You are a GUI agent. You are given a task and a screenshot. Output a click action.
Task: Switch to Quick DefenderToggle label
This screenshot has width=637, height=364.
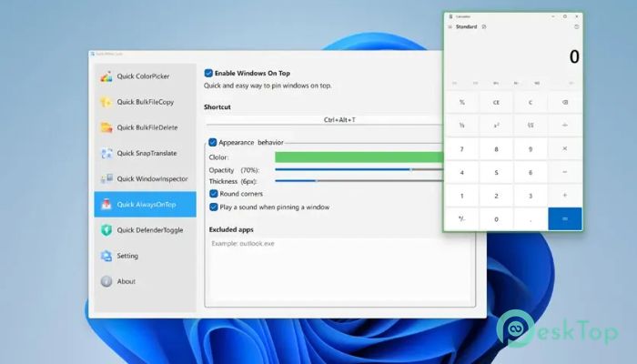tap(150, 230)
